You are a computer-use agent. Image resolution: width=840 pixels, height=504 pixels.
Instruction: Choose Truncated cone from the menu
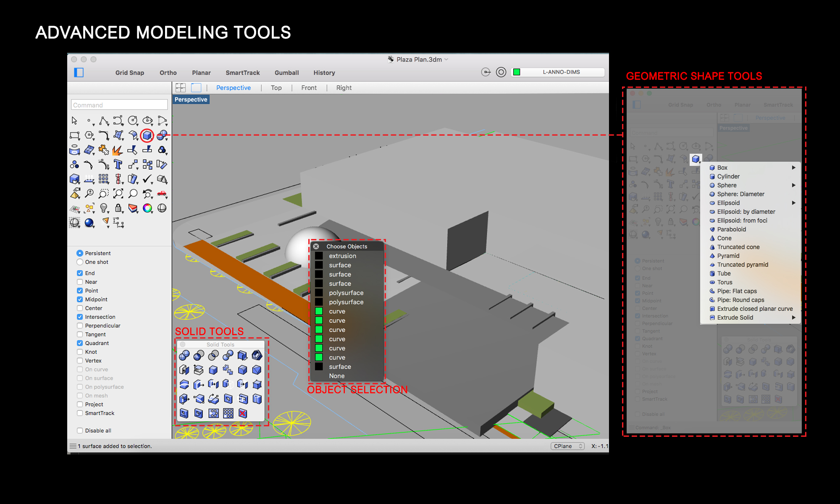tap(738, 247)
